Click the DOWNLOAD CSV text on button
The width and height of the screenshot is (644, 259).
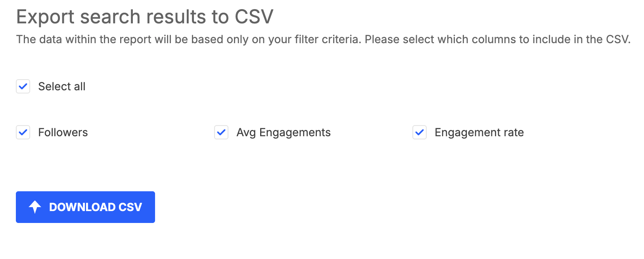tap(96, 207)
